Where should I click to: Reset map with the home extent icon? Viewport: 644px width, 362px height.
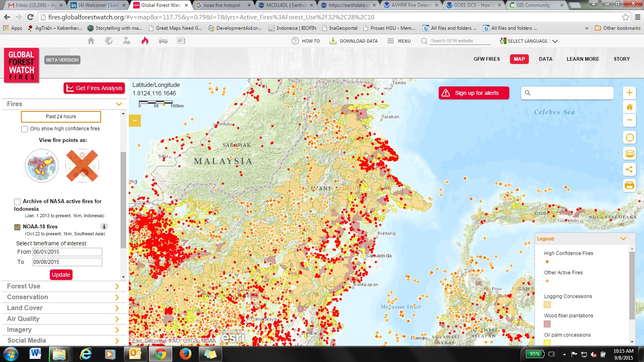tap(630, 107)
